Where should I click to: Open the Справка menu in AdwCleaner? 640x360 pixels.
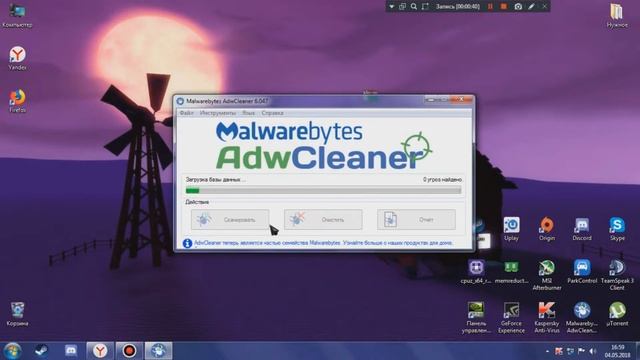click(273, 113)
